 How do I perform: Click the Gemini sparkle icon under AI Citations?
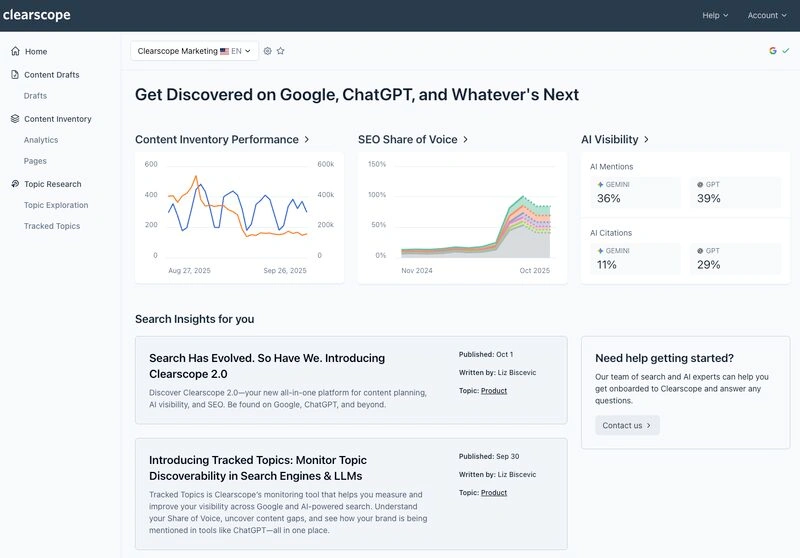[601, 251]
